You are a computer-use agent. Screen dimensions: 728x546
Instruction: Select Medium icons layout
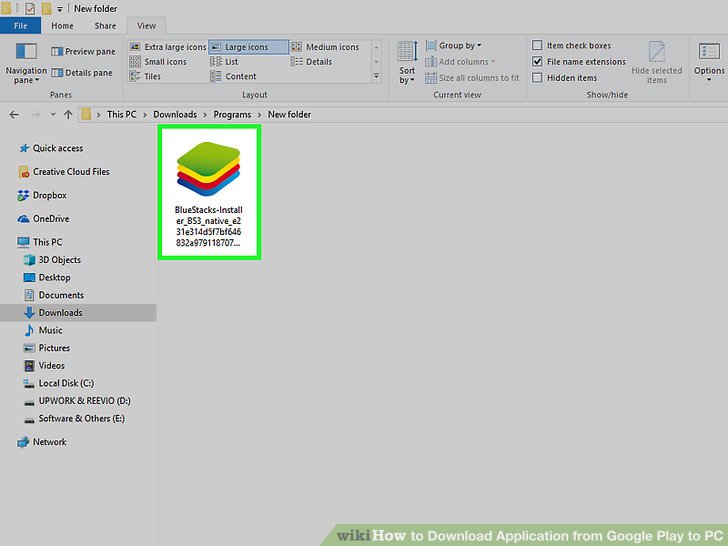pyautogui.click(x=325, y=47)
